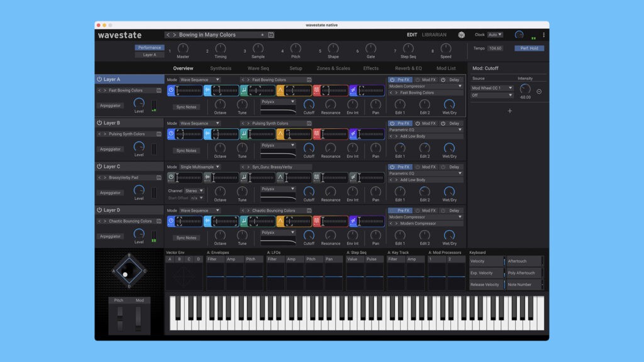Adjust the Mod wheel slider

pyautogui.click(x=138, y=319)
